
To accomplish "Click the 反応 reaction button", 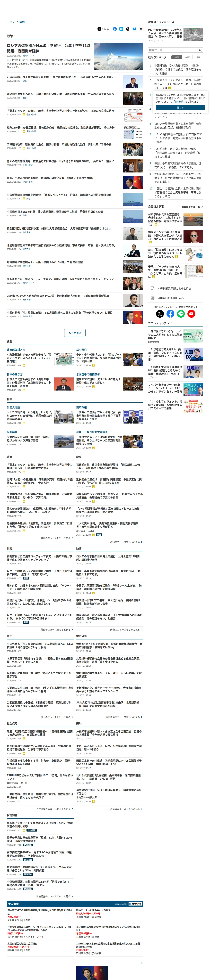I will (107, 29).
